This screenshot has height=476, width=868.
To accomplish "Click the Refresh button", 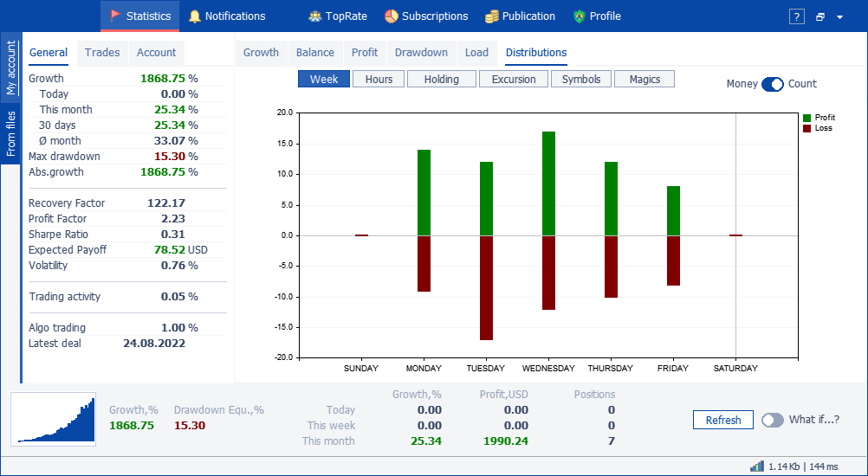I will point(723,420).
